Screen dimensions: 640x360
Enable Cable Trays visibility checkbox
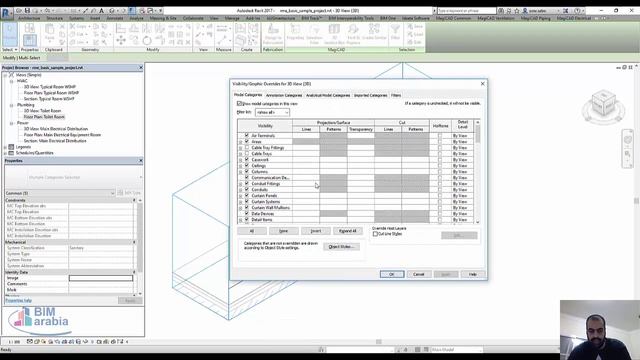(x=247, y=153)
